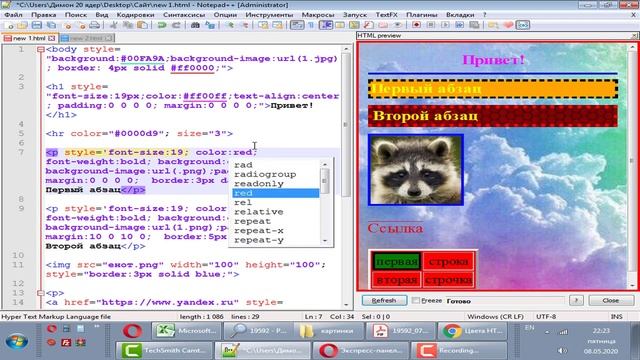Click the Refresh button in HTML preview

point(384,300)
